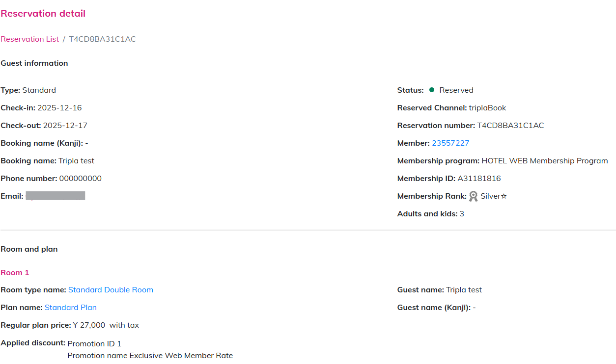Click the Membership ID A31181816
Screen dimensions: 616x364
pyautogui.click(x=479, y=179)
